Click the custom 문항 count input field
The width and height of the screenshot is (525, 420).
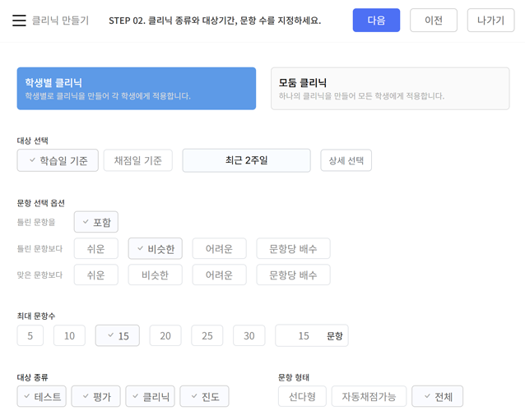point(302,335)
